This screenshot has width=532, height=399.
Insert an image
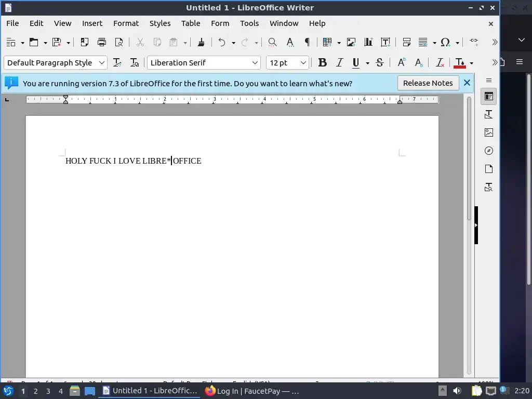click(x=351, y=42)
